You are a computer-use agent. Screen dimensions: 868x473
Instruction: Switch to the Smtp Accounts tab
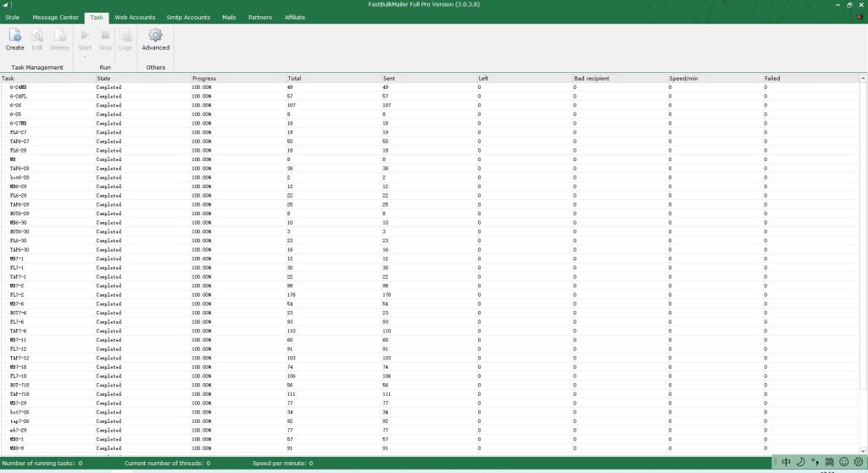point(188,17)
